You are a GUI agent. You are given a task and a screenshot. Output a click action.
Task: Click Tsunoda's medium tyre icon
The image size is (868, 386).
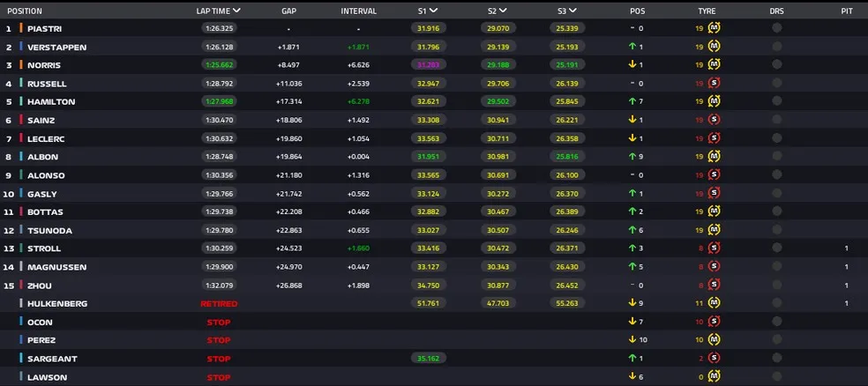coord(715,230)
